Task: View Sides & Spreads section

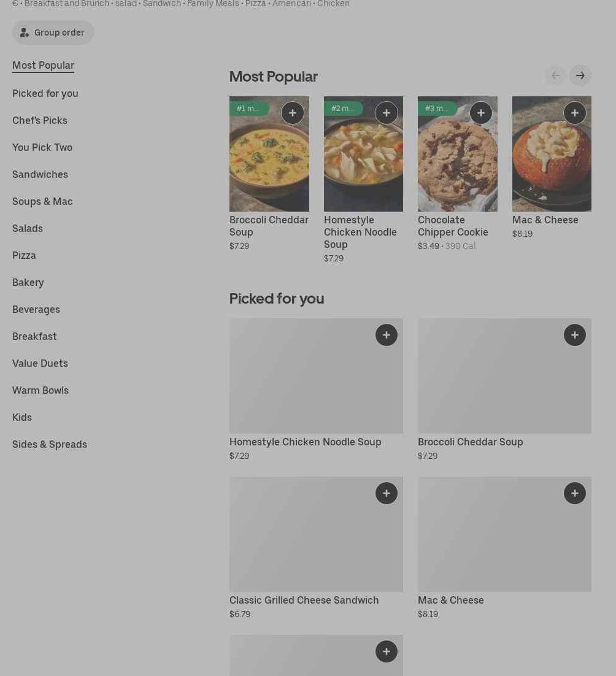Action: click(x=50, y=444)
